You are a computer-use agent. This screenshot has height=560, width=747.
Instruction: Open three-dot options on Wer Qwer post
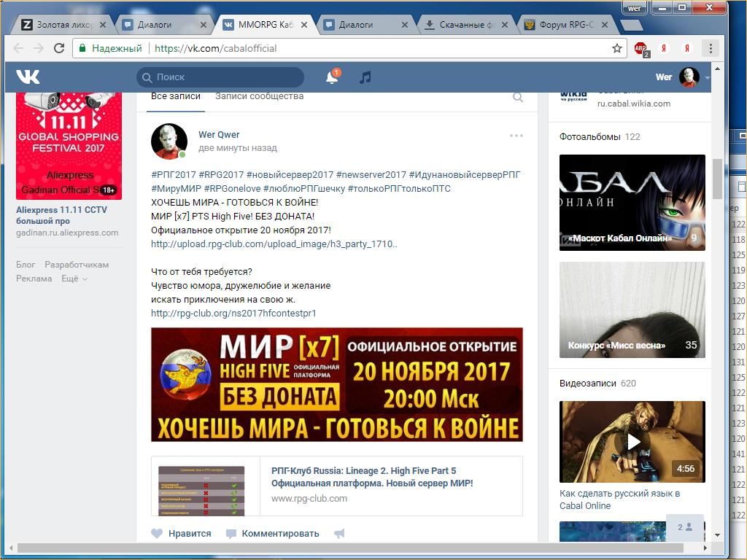click(516, 136)
